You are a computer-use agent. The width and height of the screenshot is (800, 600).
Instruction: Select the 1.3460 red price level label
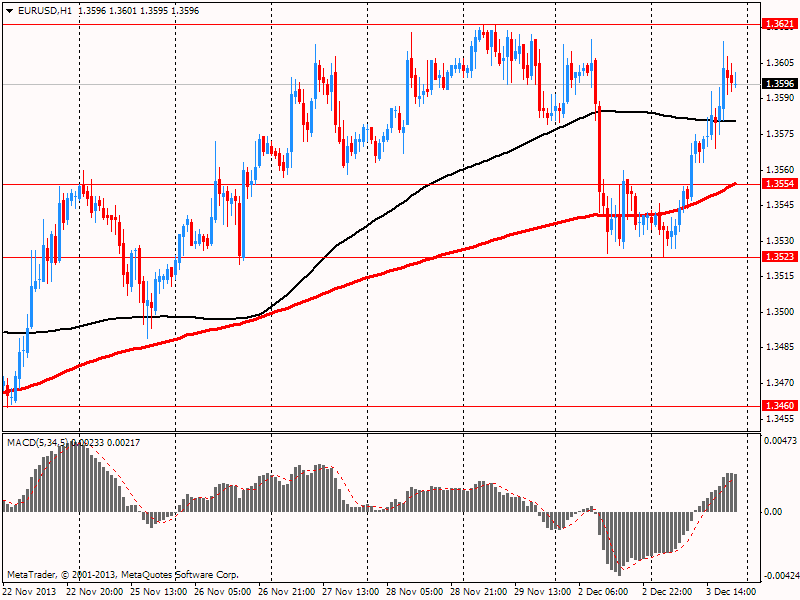click(x=780, y=405)
